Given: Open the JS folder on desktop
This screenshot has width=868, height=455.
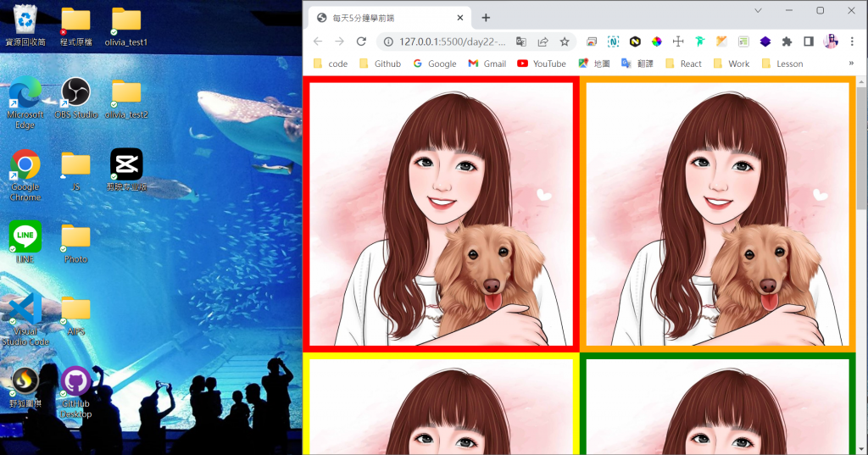Looking at the screenshot, I should coord(75,171).
